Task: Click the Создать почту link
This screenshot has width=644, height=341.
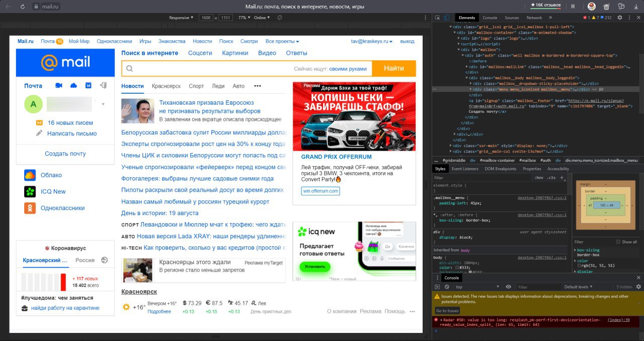Action: pos(65,154)
